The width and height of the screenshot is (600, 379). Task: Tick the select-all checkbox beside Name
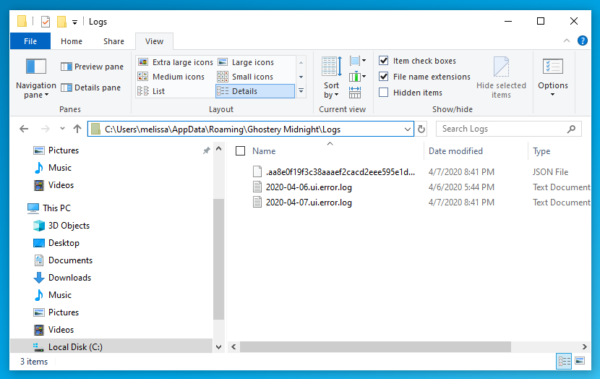click(x=240, y=151)
